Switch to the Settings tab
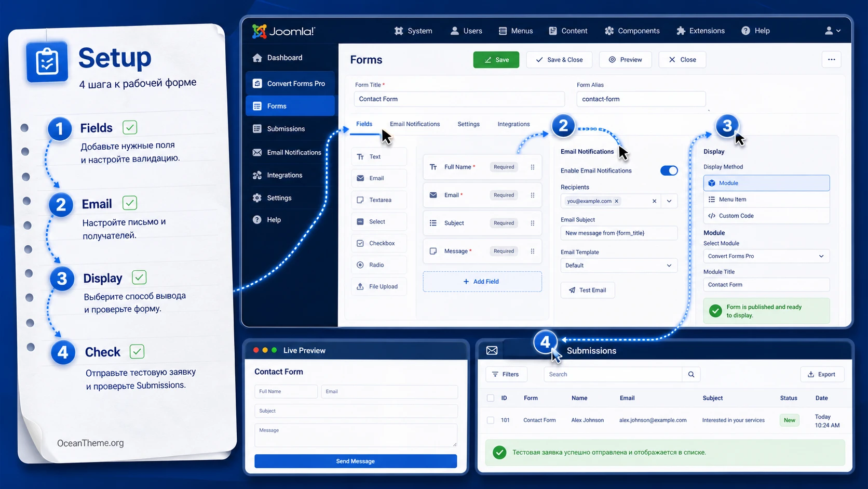 [x=468, y=124]
